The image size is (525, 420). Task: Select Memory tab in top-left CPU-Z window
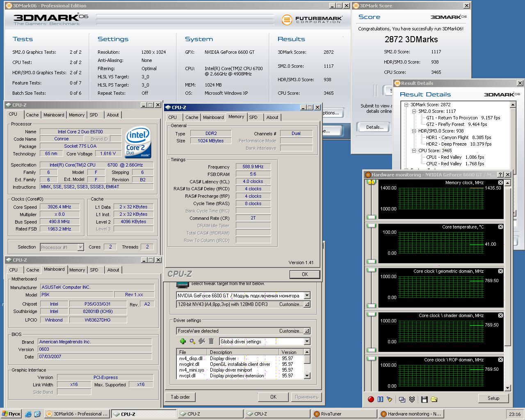coord(77,115)
